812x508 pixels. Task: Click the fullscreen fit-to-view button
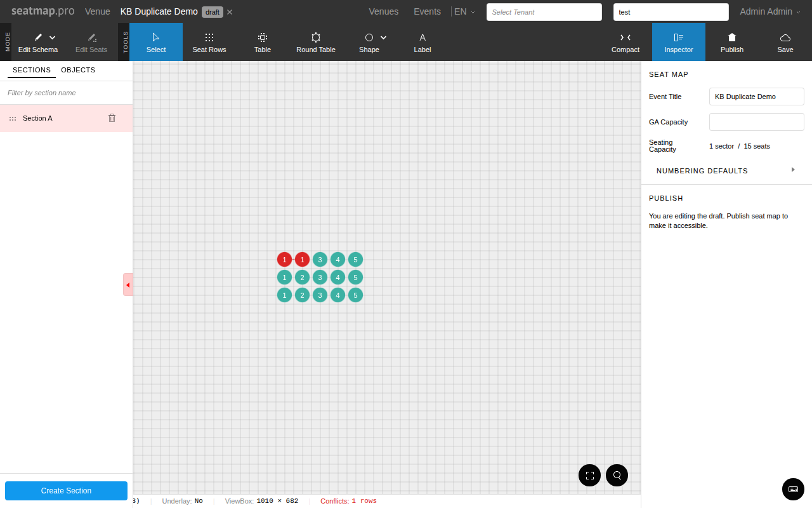tap(590, 475)
